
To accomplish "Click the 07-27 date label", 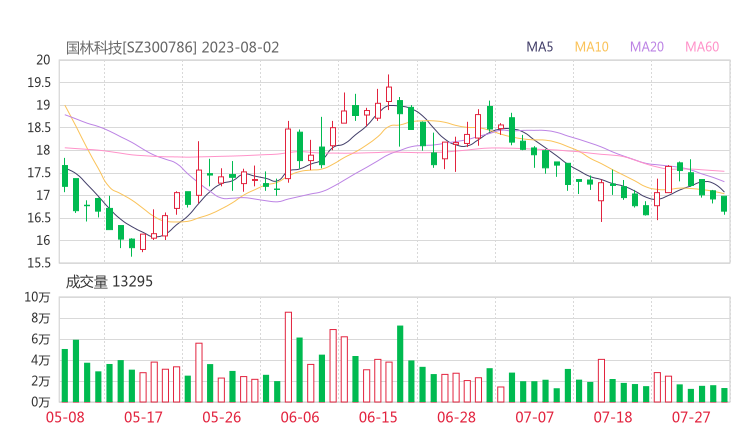I will point(691,417).
